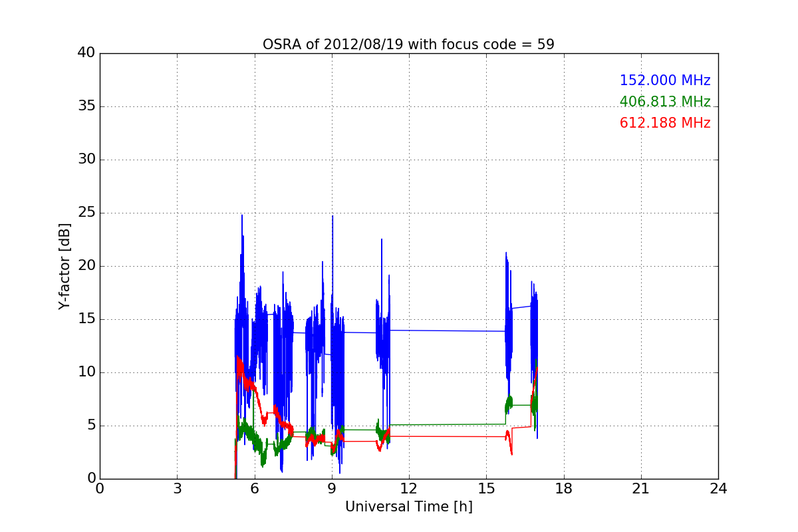The width and height of the screenshot is (798, 532).
Task: Click the x-axis tick label 15
Action: [x=486, y=489]
